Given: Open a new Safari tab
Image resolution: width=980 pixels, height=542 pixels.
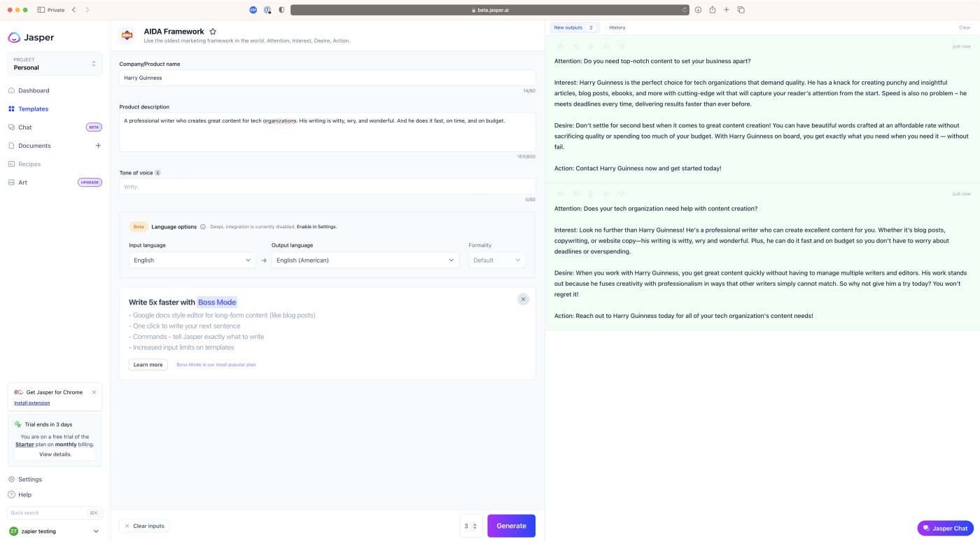Looking at the screenshot, I should point(726,10).
